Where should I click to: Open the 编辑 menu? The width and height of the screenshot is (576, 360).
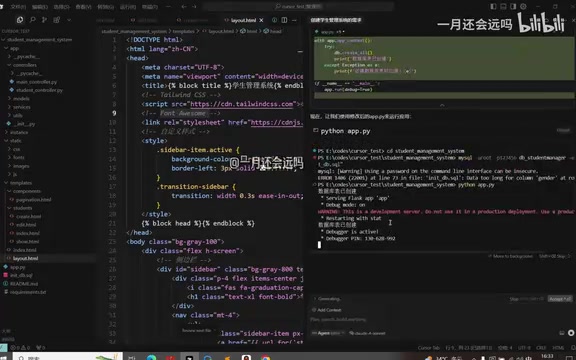39,7
